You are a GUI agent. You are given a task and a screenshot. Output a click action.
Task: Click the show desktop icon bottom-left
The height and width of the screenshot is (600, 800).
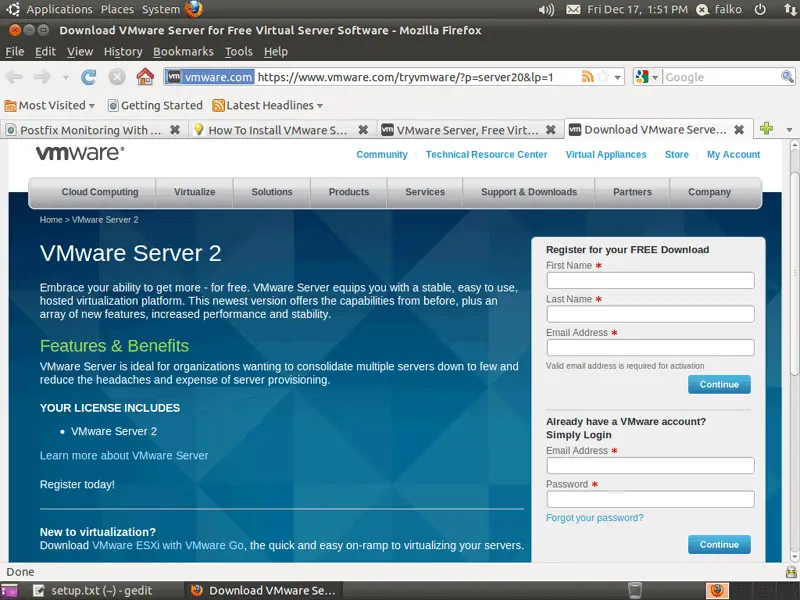(9, 591)
